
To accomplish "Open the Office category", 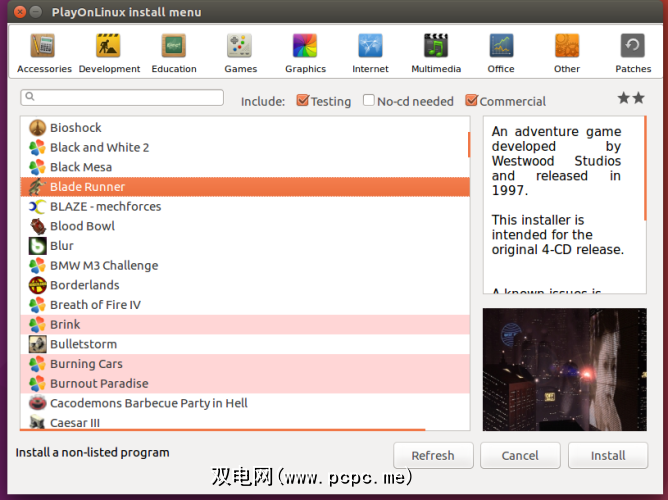I will click(x=501, y=53).
